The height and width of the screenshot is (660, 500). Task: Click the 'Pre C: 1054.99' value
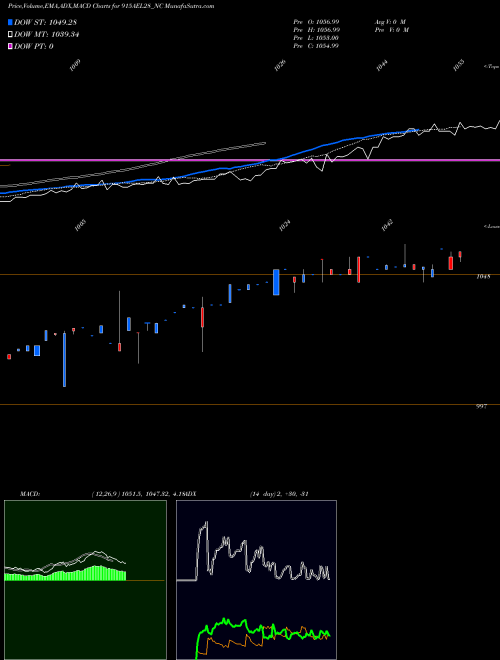316,46
